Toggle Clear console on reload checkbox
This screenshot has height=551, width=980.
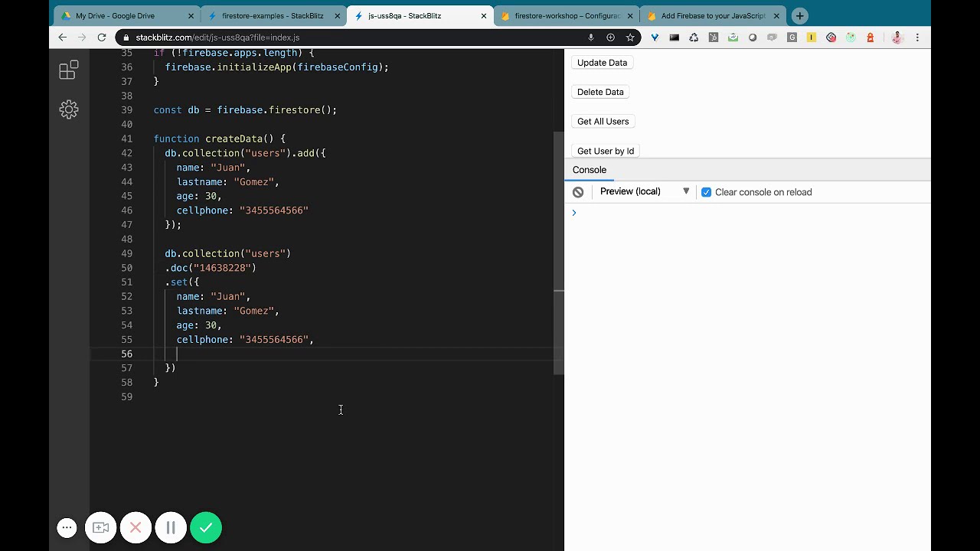coord(706,192)
